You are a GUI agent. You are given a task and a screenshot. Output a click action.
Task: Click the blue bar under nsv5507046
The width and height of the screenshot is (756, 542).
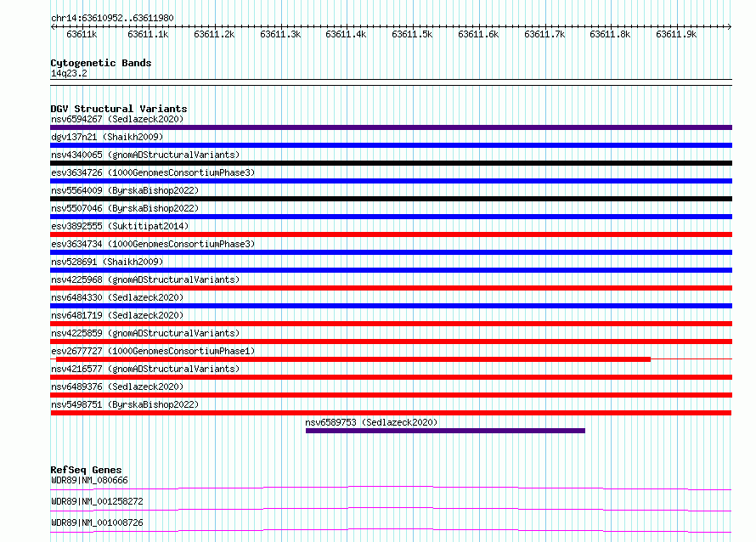[x=391, y=217]
